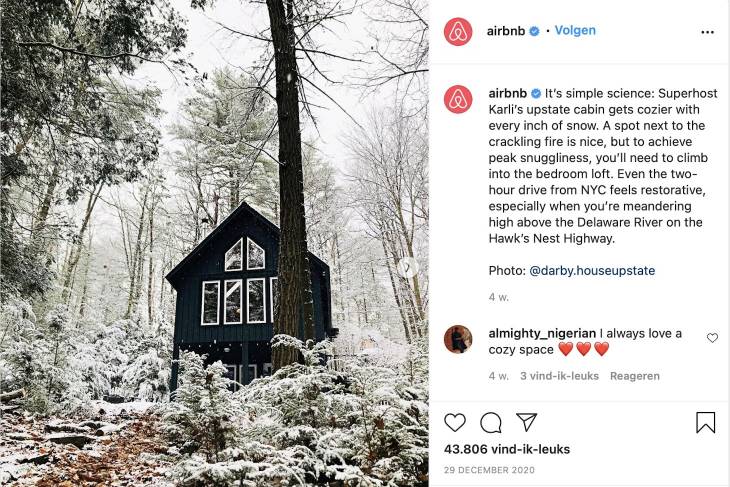View the 3 vind-ik-leuks on comment
Image resolution: width=730 pixels, height=487 pixels.
click(x=559, y=376)
